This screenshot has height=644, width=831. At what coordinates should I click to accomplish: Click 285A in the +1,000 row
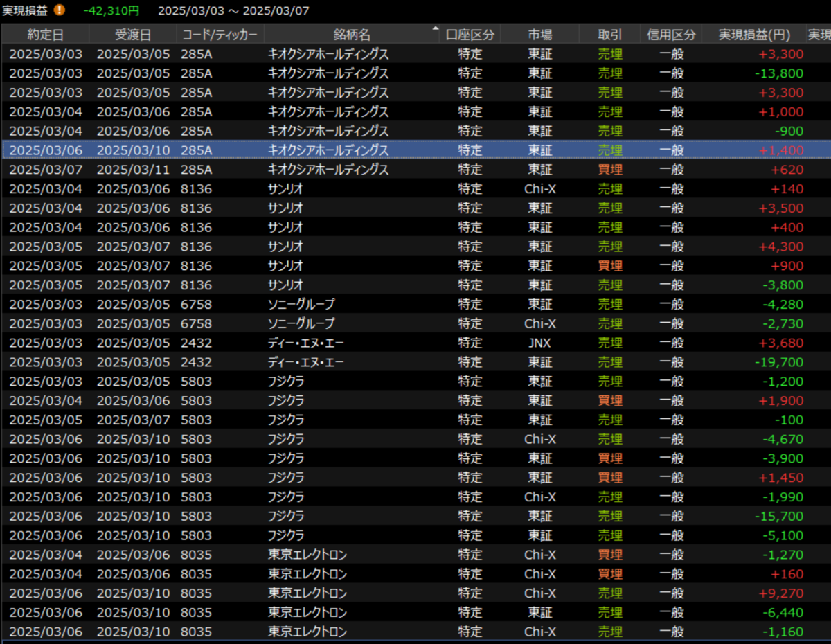196,111
